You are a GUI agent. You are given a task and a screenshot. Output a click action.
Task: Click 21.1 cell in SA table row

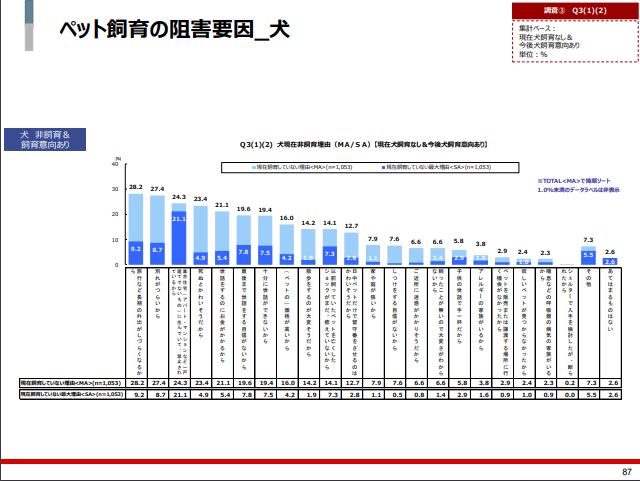tap(180, 395)
